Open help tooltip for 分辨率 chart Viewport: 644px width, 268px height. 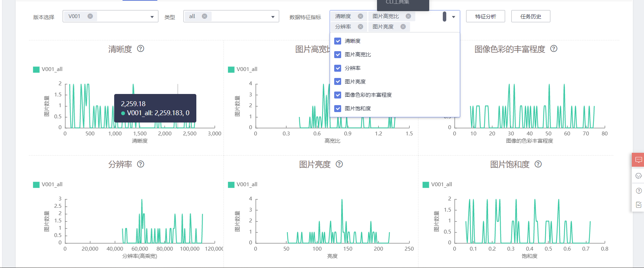point(141,164)
